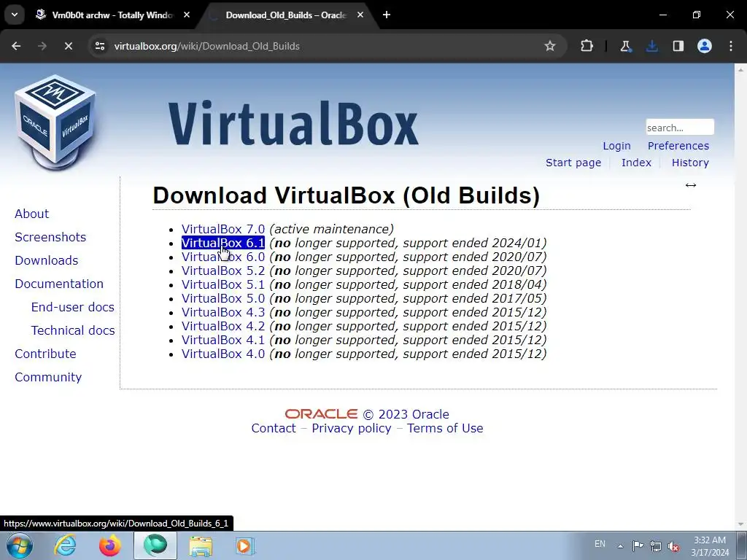Open the VirtualBox 4.0 builds link
Screen dimensions: 747x560
223,354
